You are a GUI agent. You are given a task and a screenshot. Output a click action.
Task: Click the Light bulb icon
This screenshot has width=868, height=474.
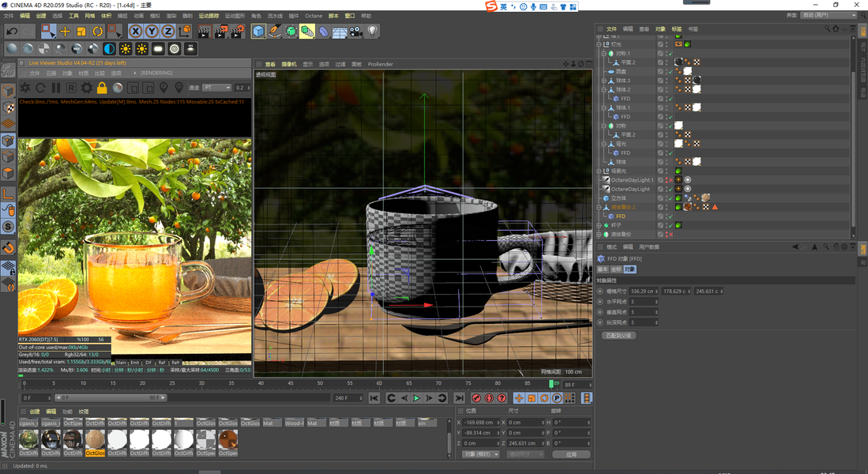tap(373, 32)
